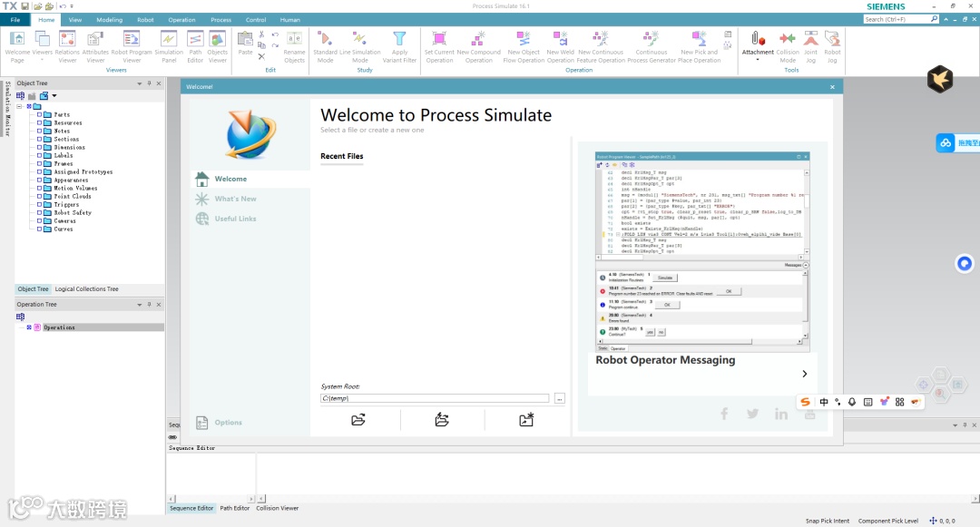
Task: Toggle Frames checkbox in Object Tree
Action: 39,163
